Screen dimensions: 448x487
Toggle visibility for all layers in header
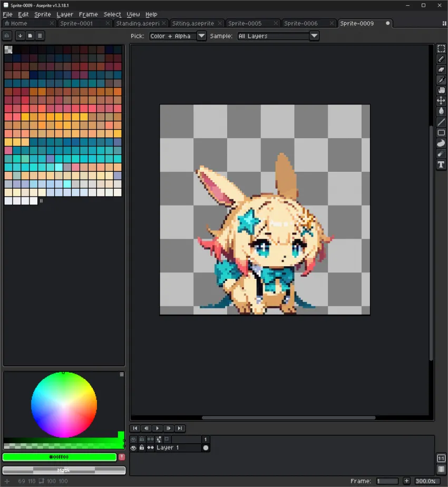(x=133, y=440)
